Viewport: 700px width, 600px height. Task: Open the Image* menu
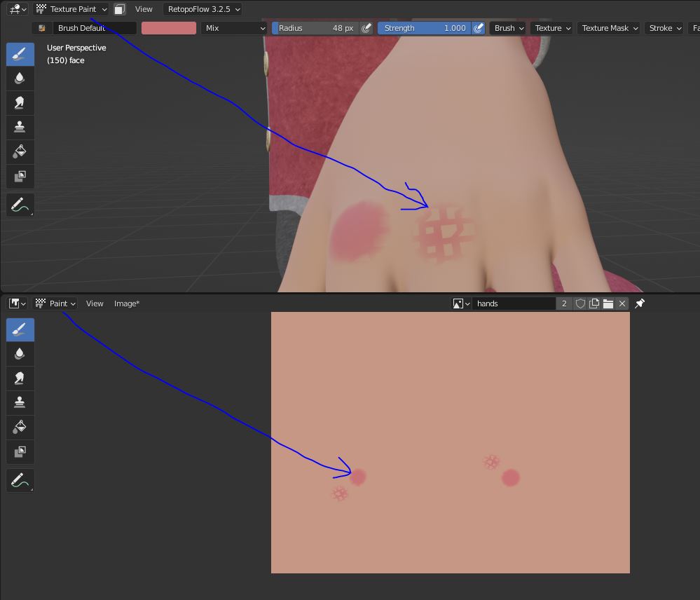[x=127, y=304]
